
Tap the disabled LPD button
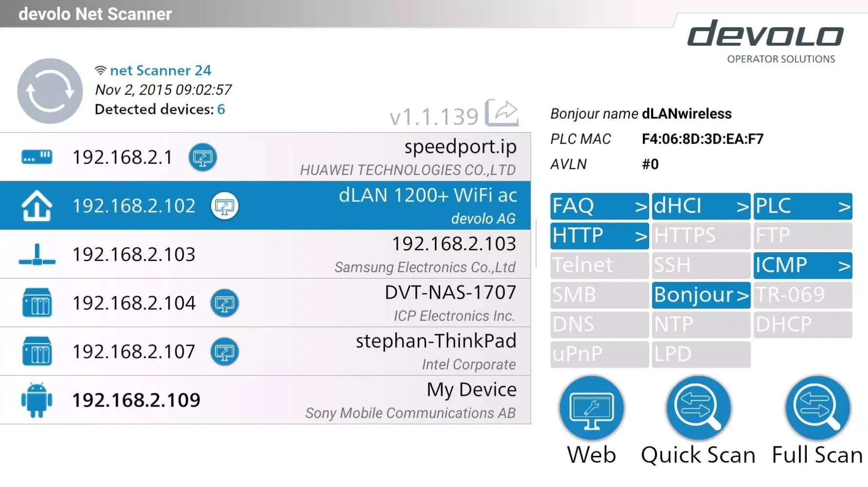pyautogui.click(x=701, y=355)
